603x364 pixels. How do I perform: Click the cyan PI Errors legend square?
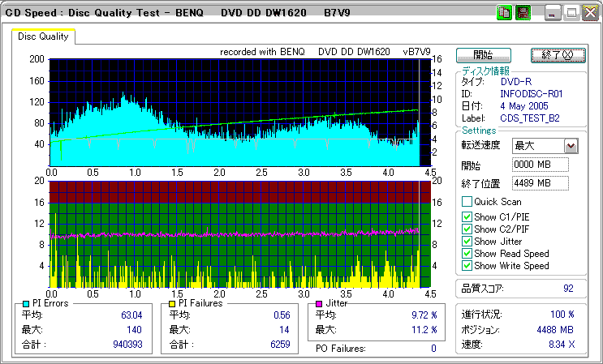[26, 304]
